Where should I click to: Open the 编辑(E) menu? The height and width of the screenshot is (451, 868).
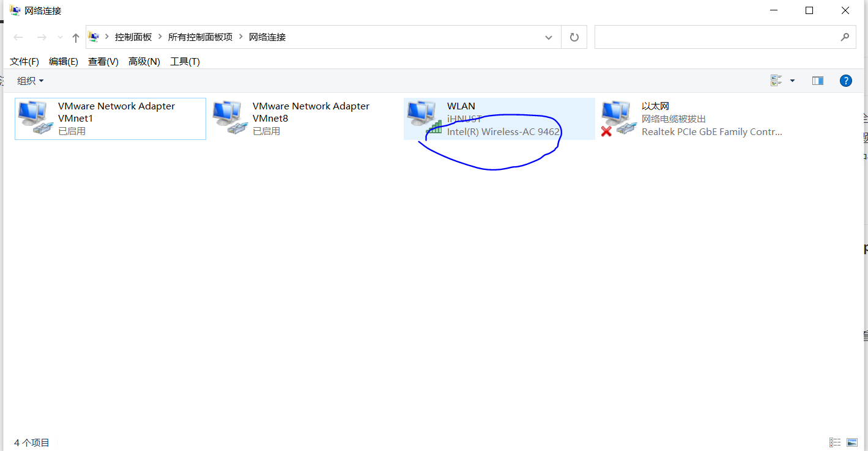click(64, 62)
